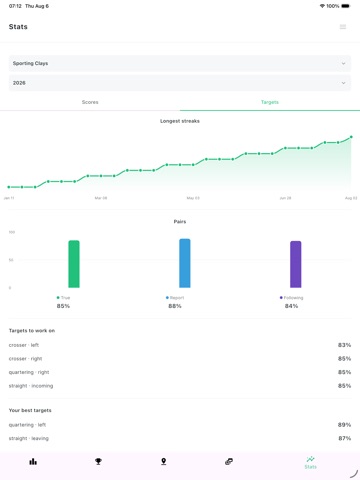Click the first point on Longest streaks chart
This screenshot has width=360, height=480.
pos(9,187)
